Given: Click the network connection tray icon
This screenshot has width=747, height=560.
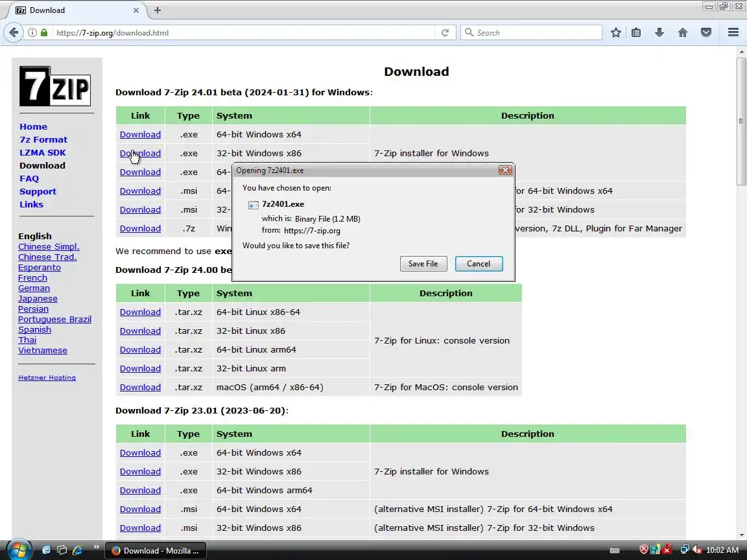Looking at the screenshot, I should tap(685, 550).
